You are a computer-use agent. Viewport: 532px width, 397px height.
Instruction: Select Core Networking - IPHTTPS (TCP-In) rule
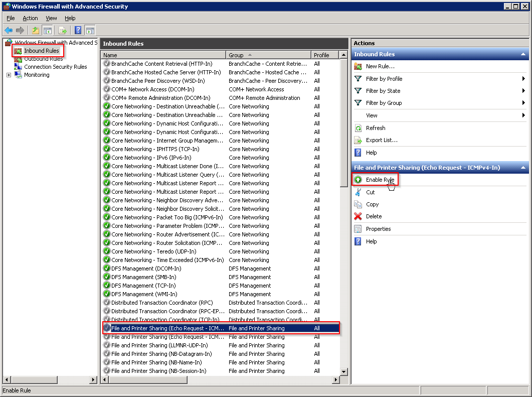[x=220, y=149]
